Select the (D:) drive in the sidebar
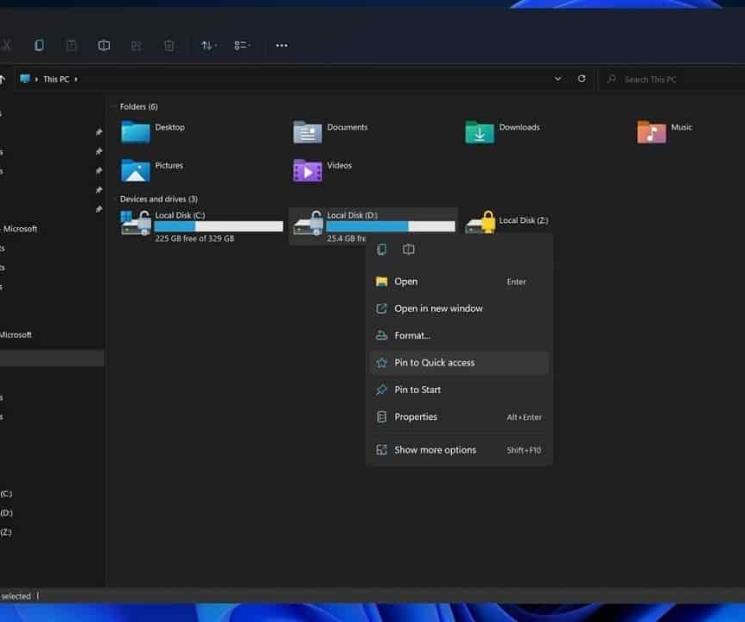Viewport: 745px width, 622px height. pyautogui.click(x=6, y=513)
